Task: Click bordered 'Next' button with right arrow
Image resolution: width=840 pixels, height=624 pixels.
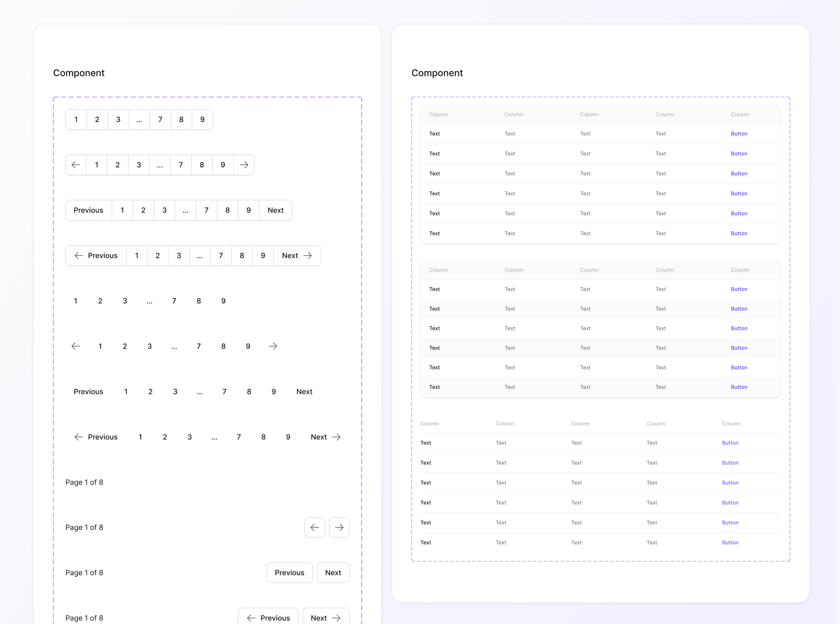Action: click(297, 256)
